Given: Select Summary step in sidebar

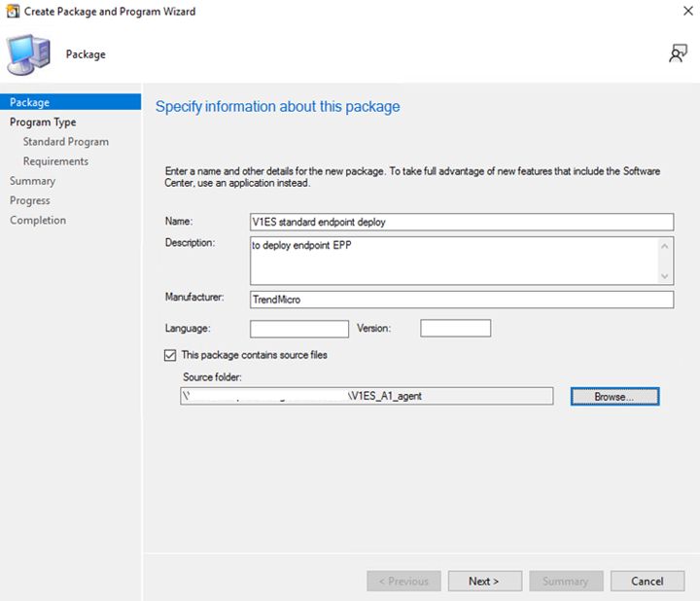Looking at the screenshot, I should point(33,181).
